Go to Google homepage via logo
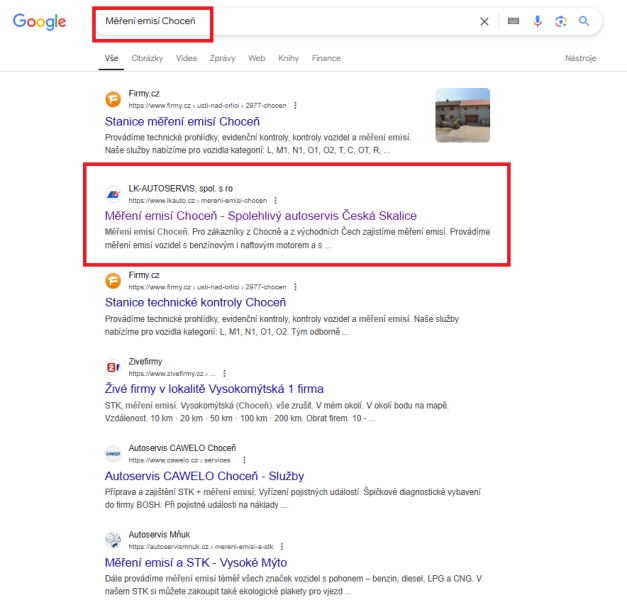This screenshot has width=627, height=600. click(39, 22)
